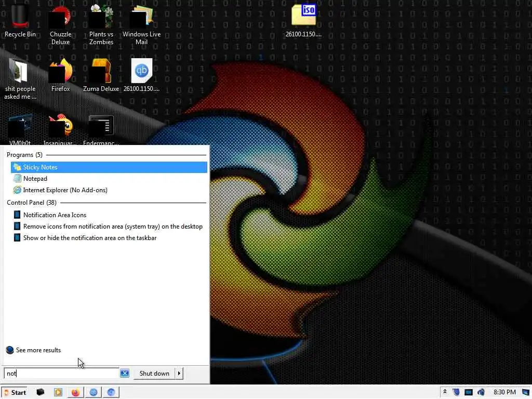Open the black cube taskbar icon
The height and width of the screenshot is (399, 532).
pos(41,392)
